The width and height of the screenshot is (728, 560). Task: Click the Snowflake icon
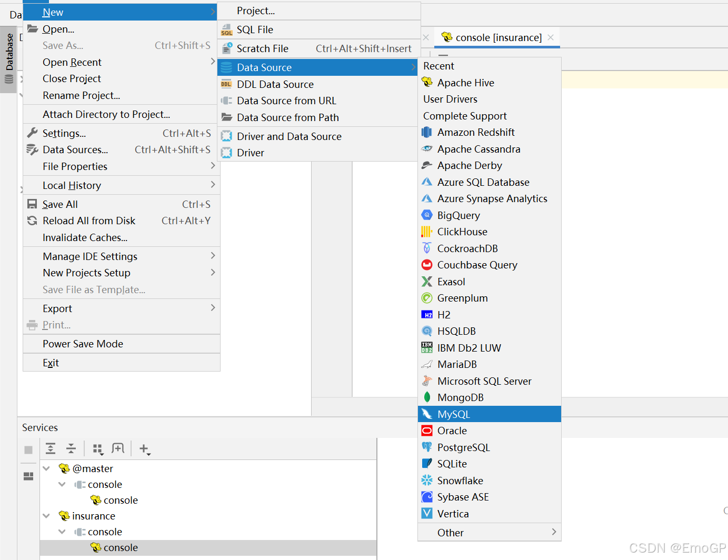pos(427,481)
